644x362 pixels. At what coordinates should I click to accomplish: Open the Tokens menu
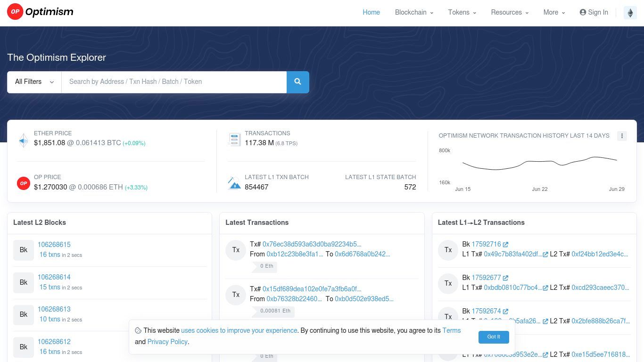click(462, 13)
